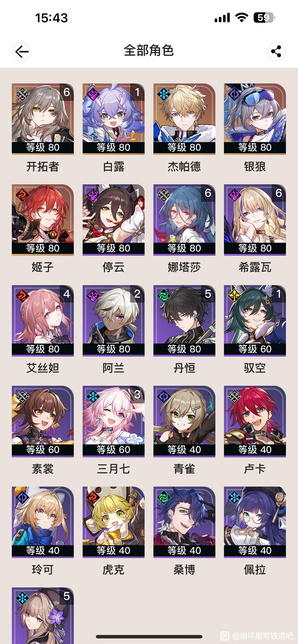The width and height of the screenshot is (298, 644).
Task: Tap the home indicator bar at bottom
Action: click(x=149, y=637)
